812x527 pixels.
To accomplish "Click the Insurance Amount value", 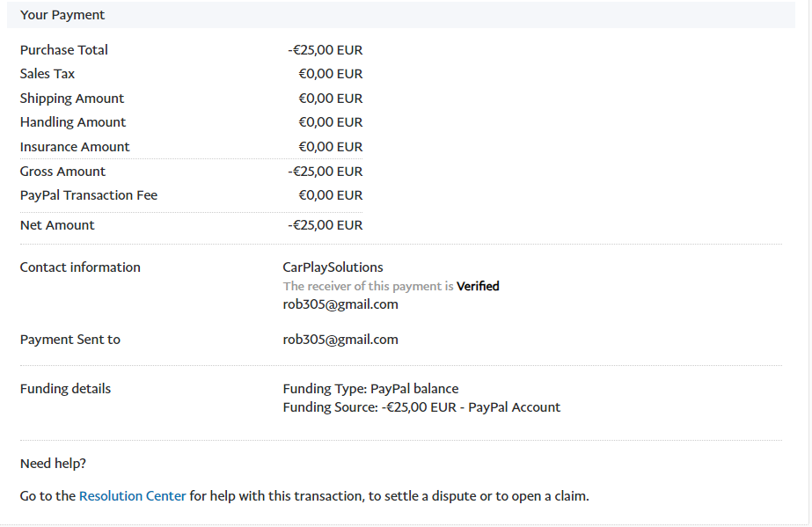I will click(331, 147).
